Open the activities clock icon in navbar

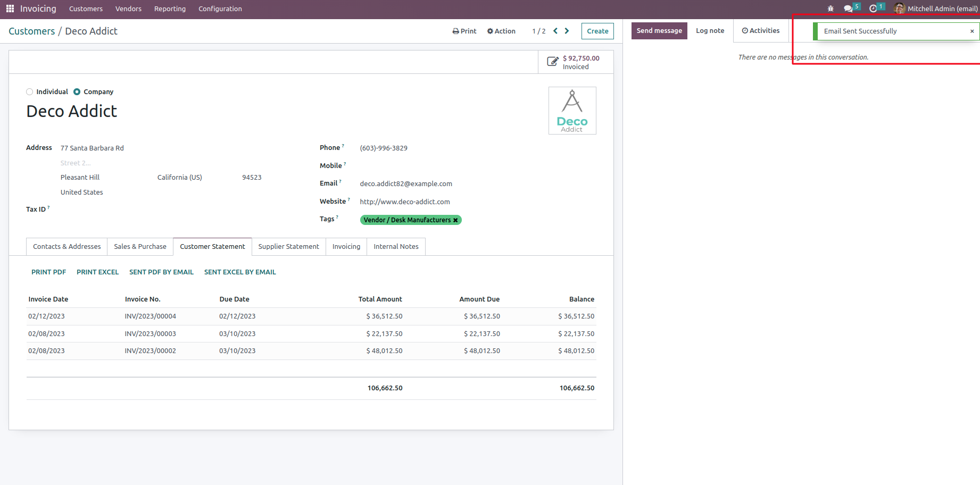[873, 9]
